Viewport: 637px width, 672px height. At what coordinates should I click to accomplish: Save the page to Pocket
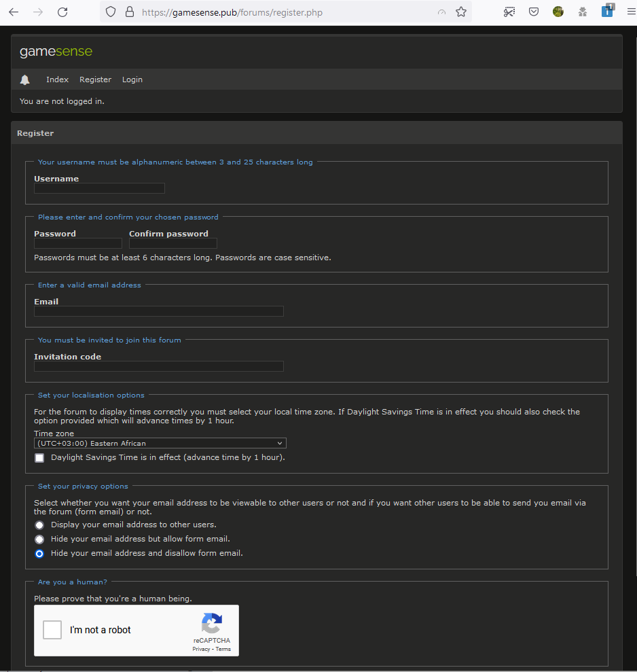[x=534, y=12]
